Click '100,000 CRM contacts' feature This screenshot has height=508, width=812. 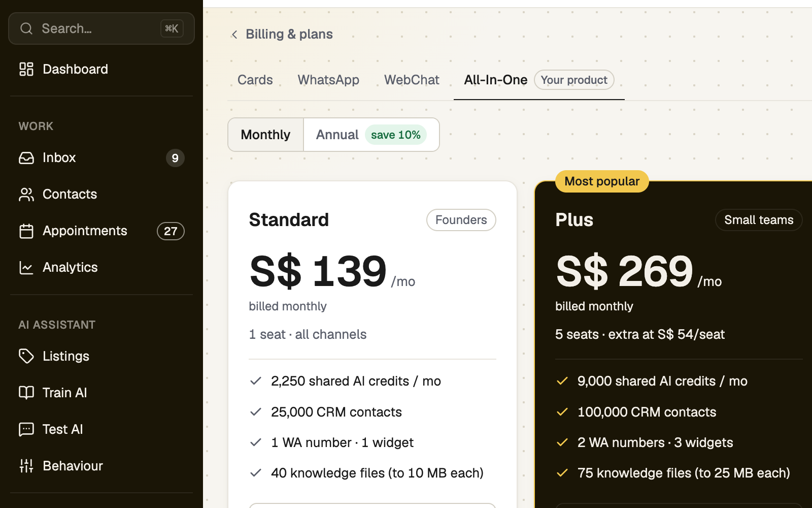point(647,412)
